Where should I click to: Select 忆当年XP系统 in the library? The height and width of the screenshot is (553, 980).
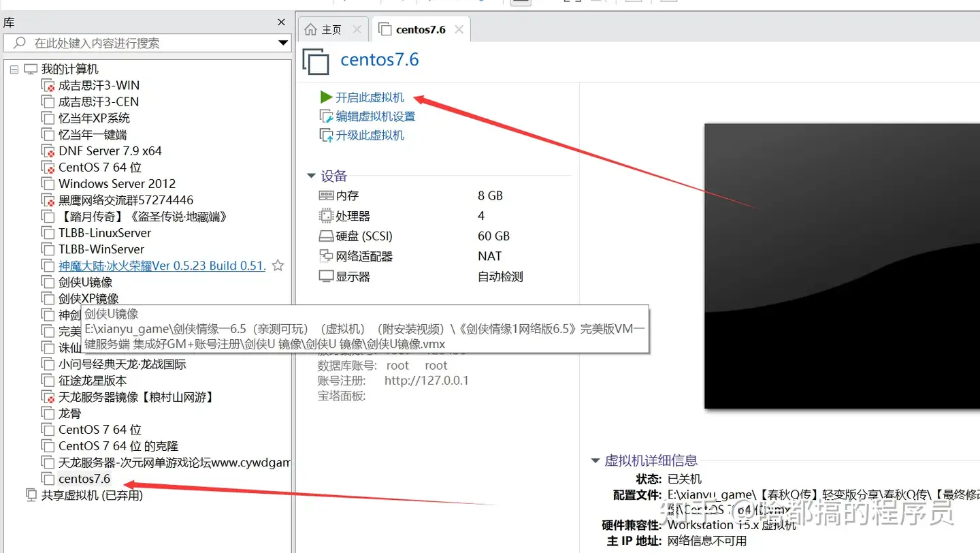coord(94,118)
